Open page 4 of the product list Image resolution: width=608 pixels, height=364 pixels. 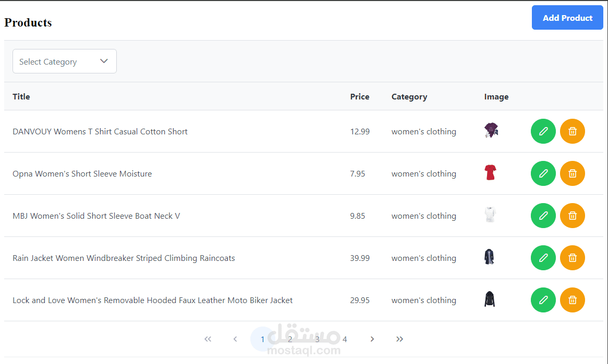tap(345, 339)
